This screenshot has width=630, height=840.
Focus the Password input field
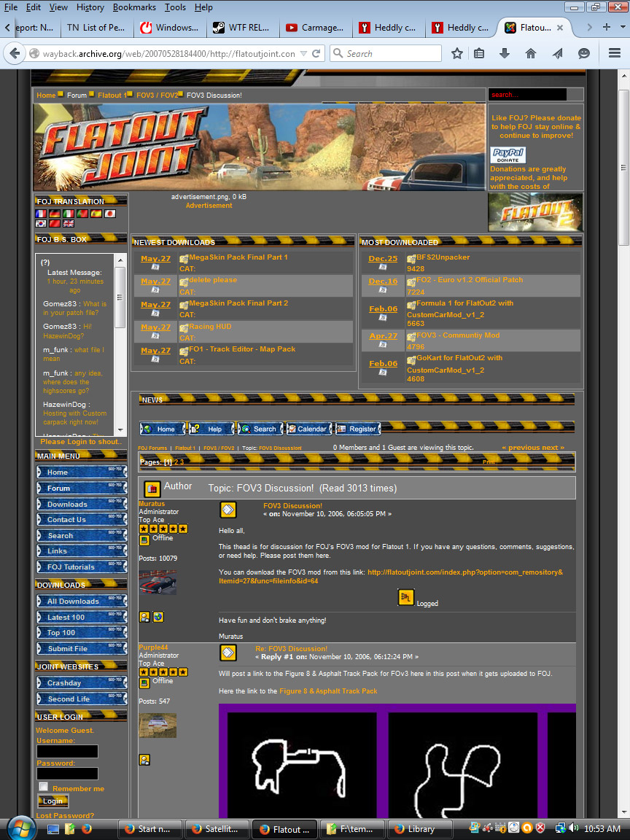point(68,774)
